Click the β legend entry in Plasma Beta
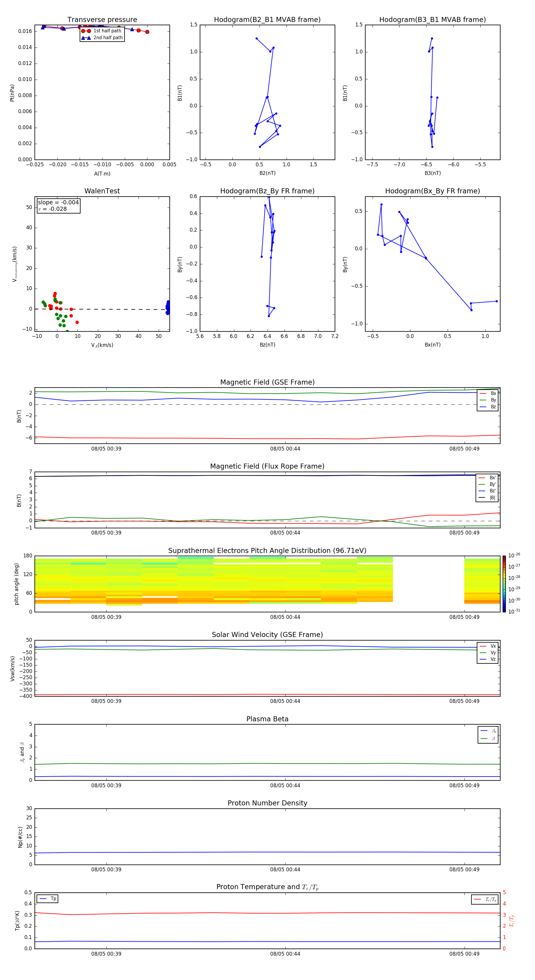This screenshot has height=980, width=535. click(x=488, y=739)
